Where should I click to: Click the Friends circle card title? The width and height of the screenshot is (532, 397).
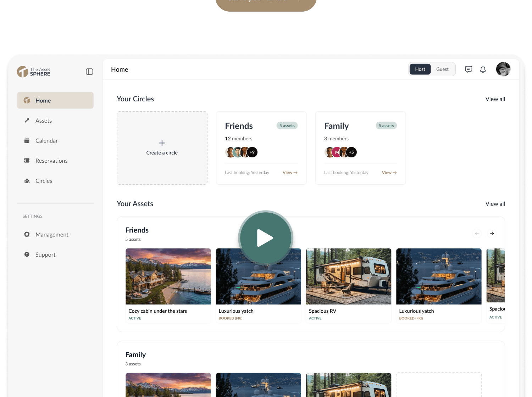point(239,126)
